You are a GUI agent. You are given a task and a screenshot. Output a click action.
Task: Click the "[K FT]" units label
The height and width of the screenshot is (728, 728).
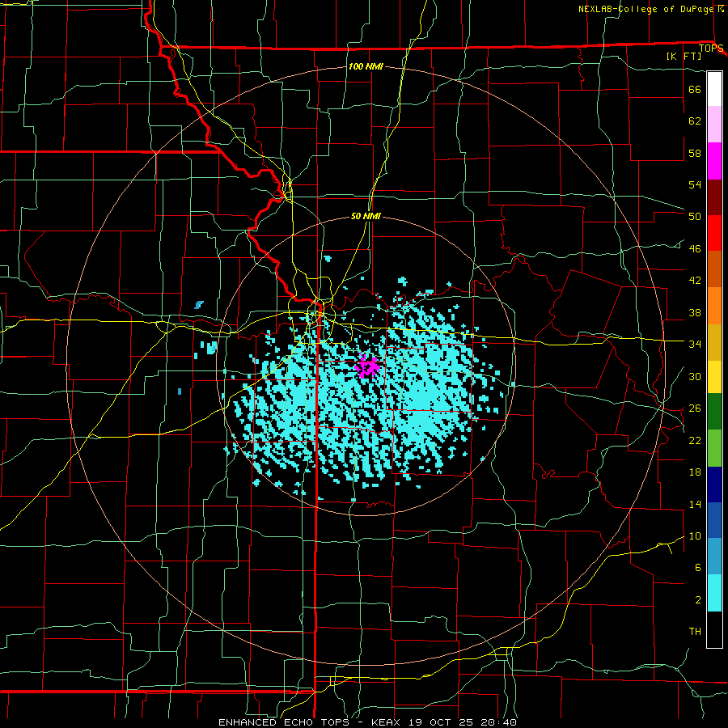click(684, 57)
